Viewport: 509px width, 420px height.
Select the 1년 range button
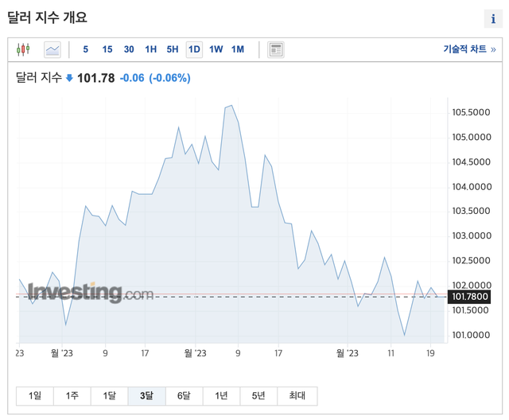point(221,395)
